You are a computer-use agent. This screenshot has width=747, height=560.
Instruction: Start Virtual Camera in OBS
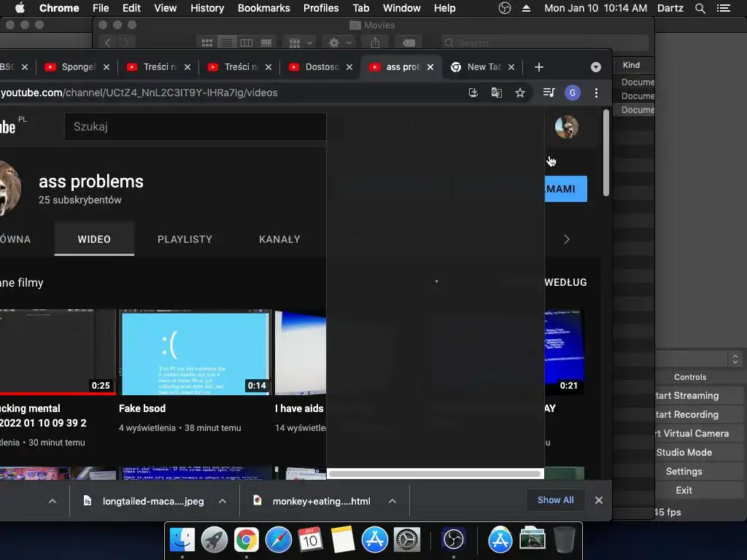point(697,433)
